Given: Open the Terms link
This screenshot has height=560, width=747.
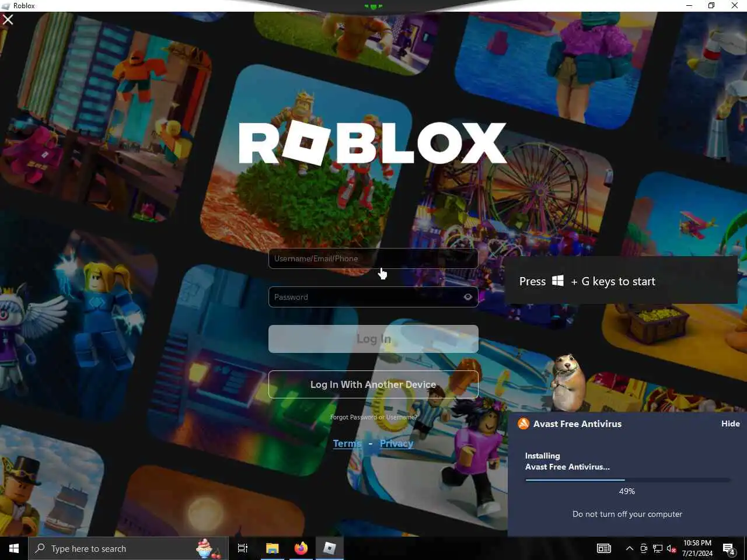Looking at the screenshot, I should coord(347,443).
